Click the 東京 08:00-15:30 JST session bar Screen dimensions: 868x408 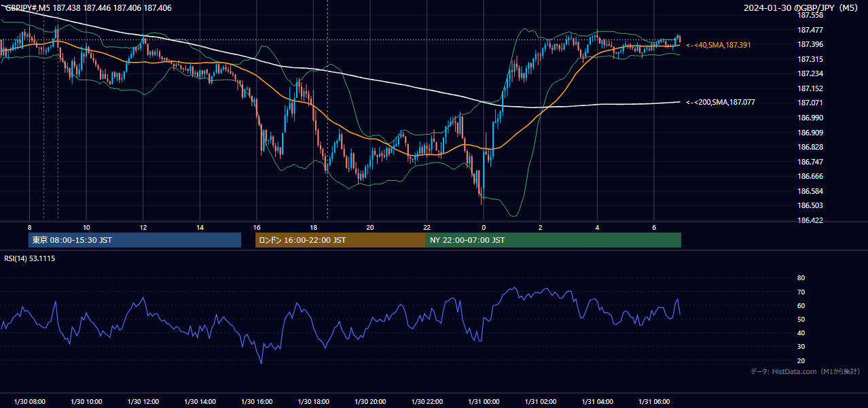pos(134,240)
